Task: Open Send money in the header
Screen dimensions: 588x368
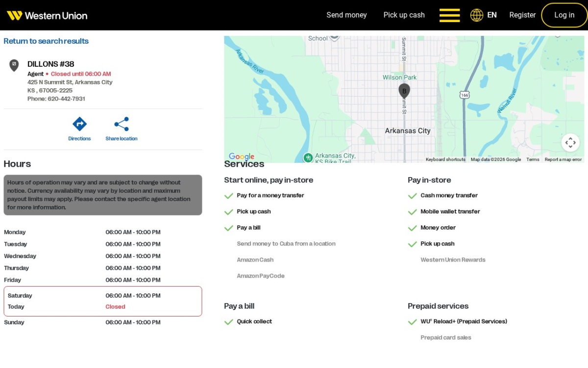Action: (346, 15)
